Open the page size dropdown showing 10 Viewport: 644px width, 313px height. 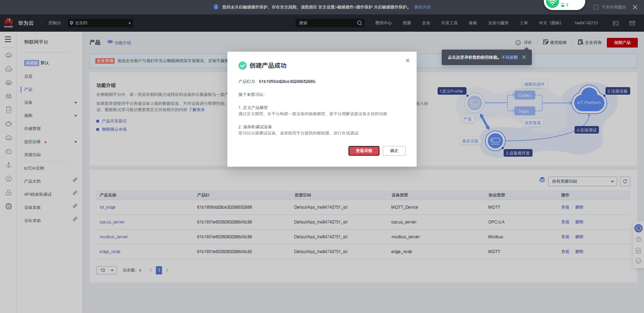[107, 270]
